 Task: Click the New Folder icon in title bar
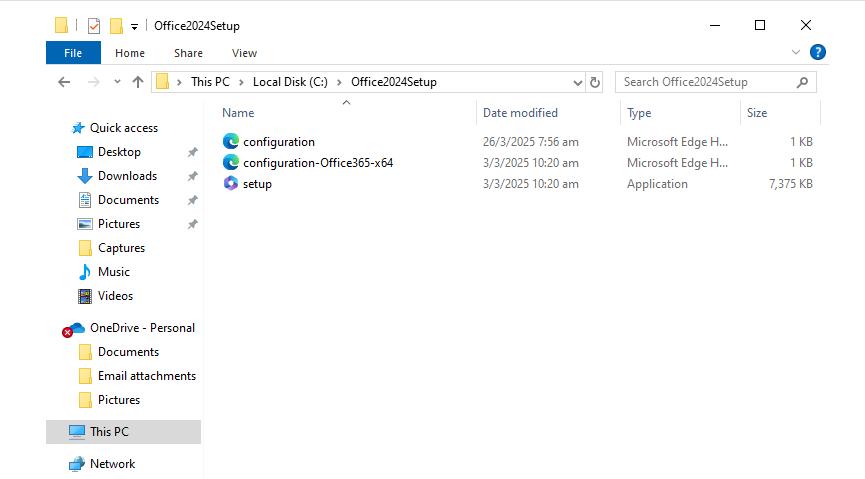tap(116, 25)
